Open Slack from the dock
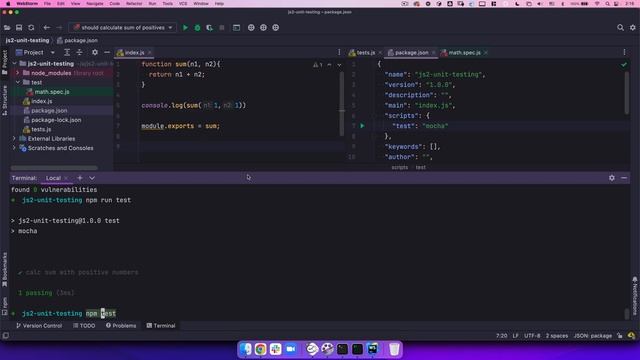The image size is (640, 360). [x=276, y=349]
